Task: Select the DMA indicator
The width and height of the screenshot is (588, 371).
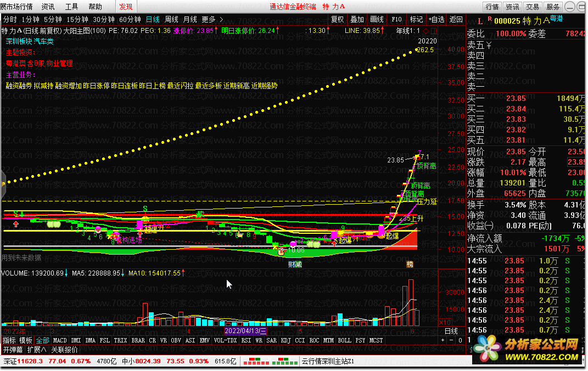Action: (91, 340)
